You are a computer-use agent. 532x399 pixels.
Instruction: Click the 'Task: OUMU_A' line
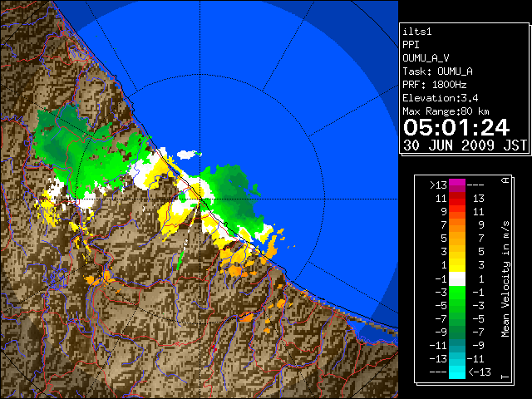[x=438, y=71]
